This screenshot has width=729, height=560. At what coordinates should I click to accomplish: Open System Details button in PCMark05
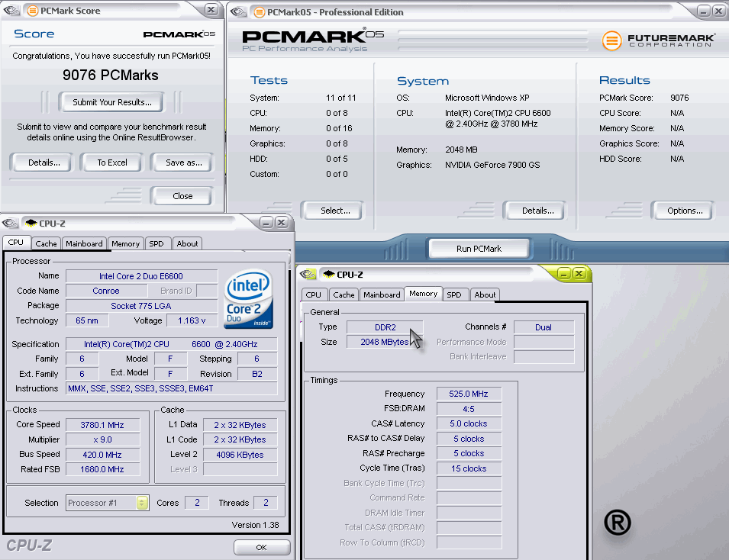pos(535,211)
